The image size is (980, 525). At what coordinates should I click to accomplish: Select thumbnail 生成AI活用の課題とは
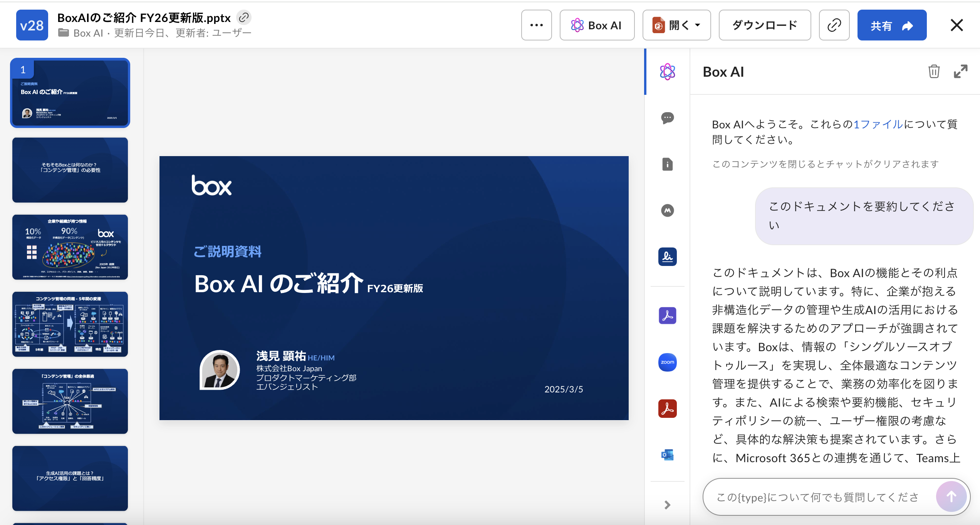70,478
